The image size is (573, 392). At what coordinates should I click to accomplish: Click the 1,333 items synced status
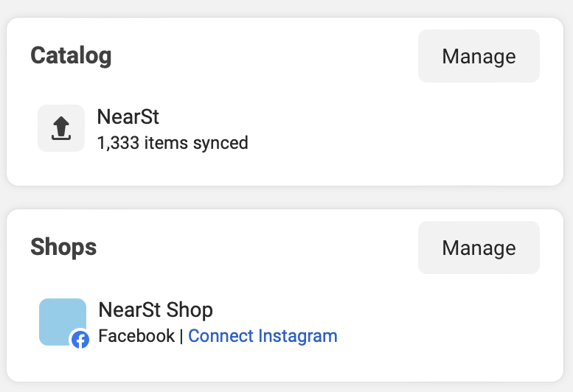pos(173,142)
